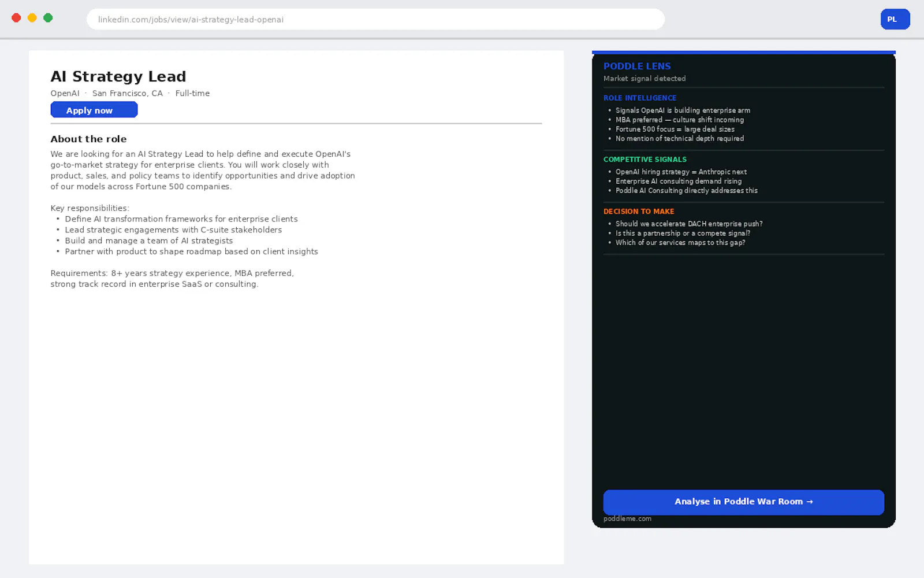Click the DECISION TO MAKE heading
924x578 pixels.
[x=639, y=212]
